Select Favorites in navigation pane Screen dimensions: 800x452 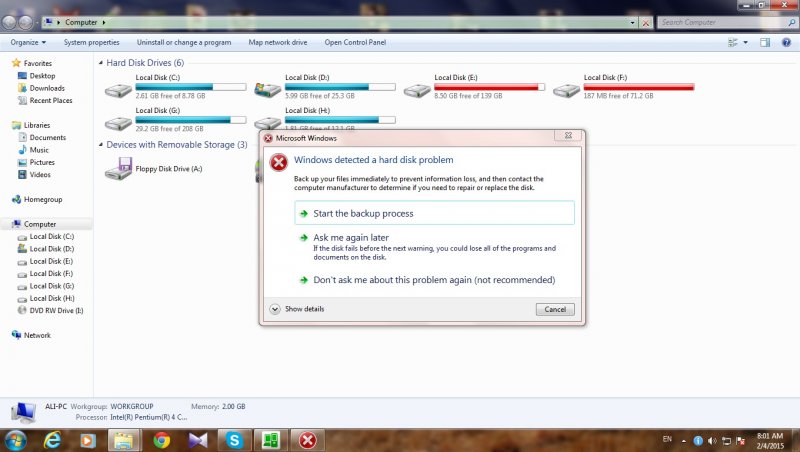coord(32,63)
